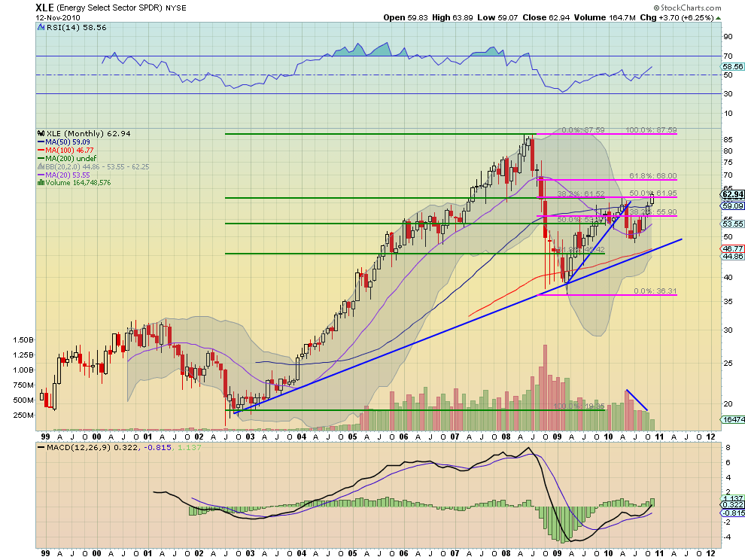
Task: Click the 1.137 MACD histogram value tag
Action: [733, 498]
